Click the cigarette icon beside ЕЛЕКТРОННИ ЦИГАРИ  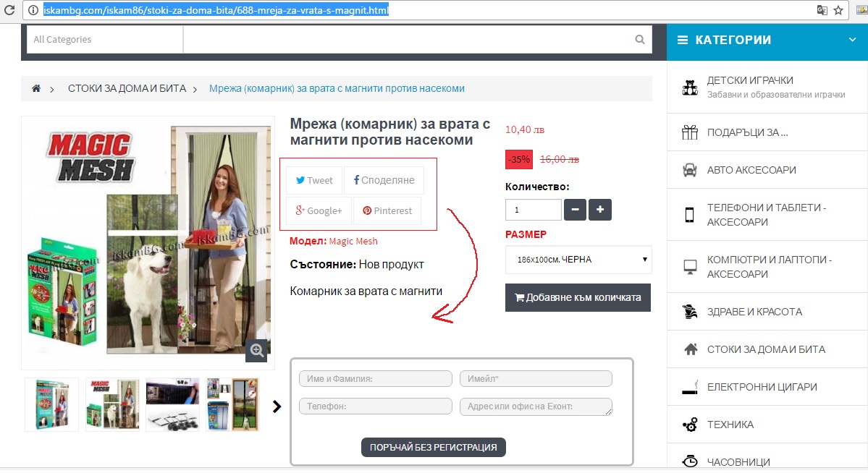[x=690, y=387]
